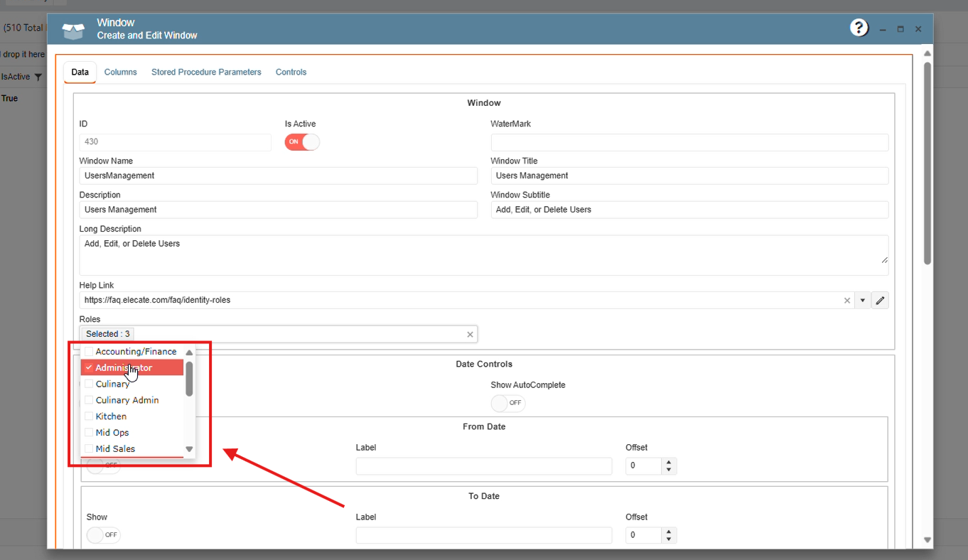
Task: Clear the Help Link field with X
Action: [x=847, y=301]
